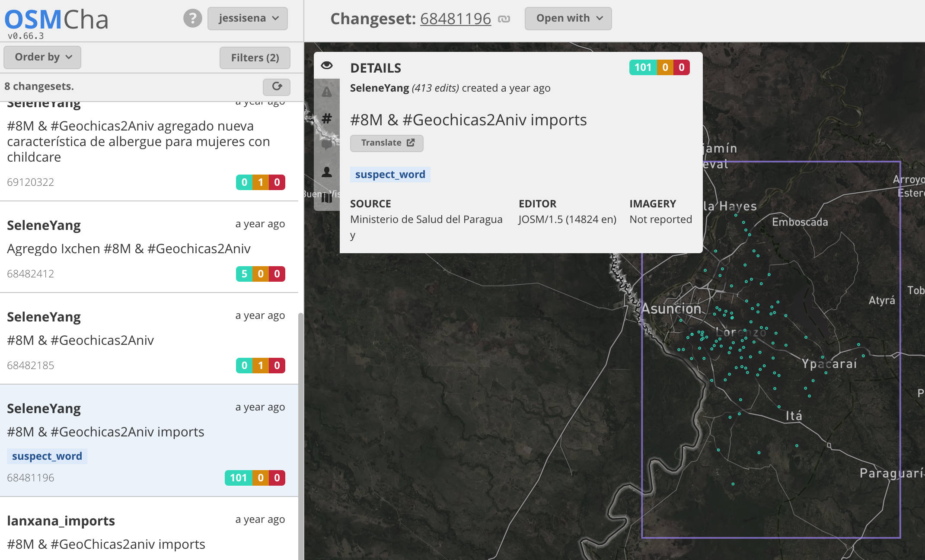This screenshot has height=560, width=925.
Task: Open changeset 68481196 header link
Action: pos(455,19)
